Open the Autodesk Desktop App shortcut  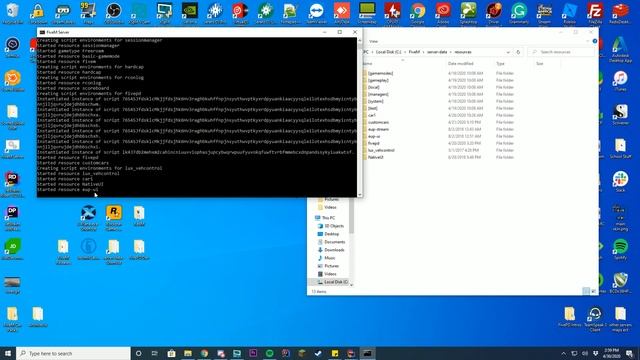click(x=620, y=49)
